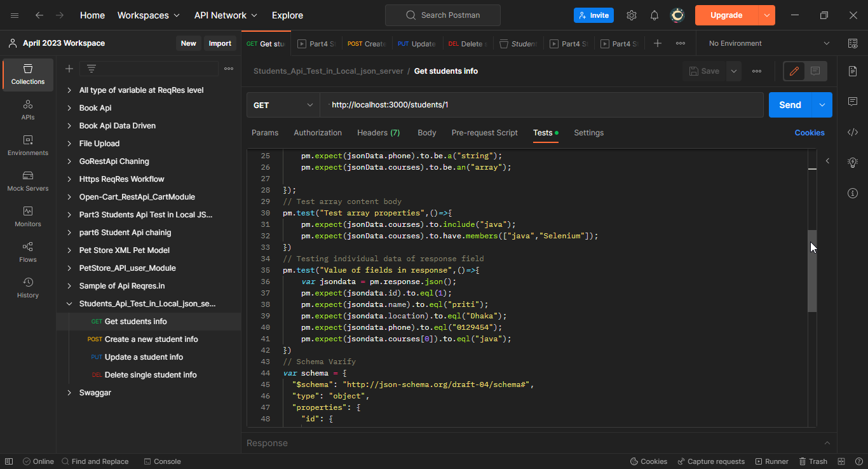The width and height of the screenshot is (868, 469).
Task: Switch to the Authorization tab
Action: (318, 133)
